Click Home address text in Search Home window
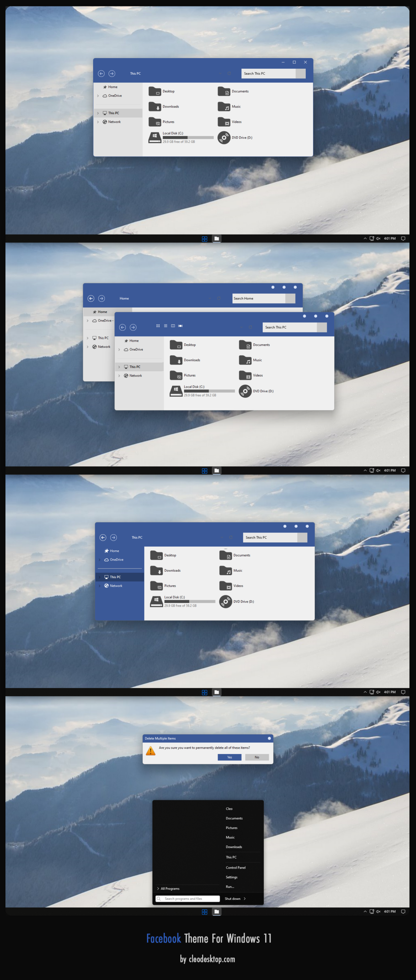Screen dimensions: 416x980 tap(124, 298)
